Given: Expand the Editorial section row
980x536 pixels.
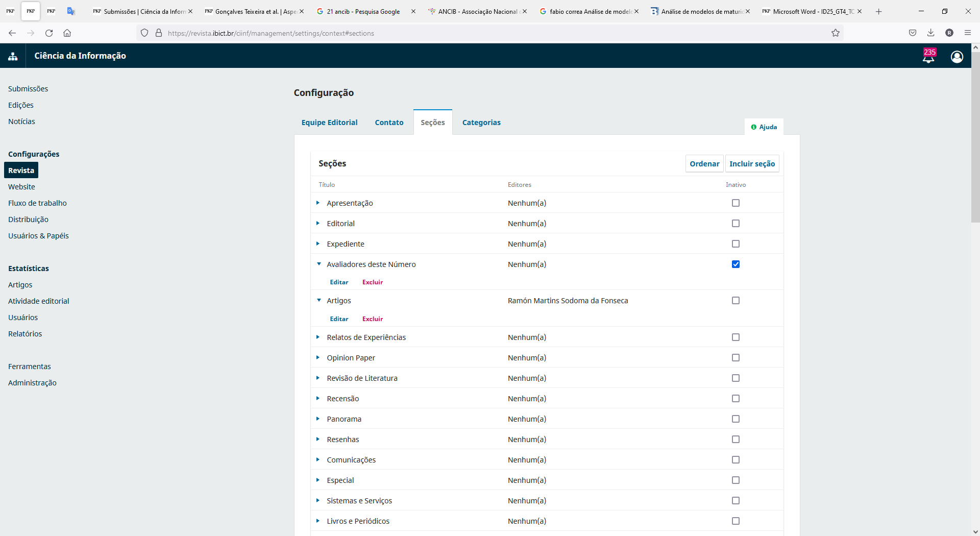Looking at the screenshot, I should [318, 224].
